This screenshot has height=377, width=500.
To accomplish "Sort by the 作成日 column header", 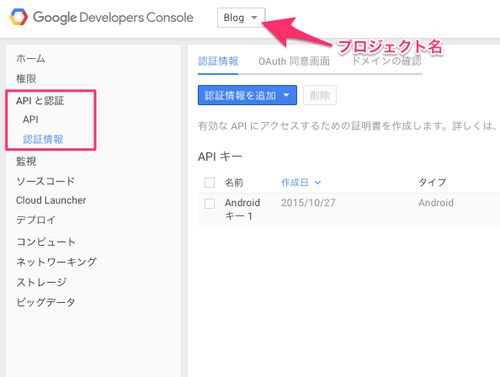I will [x=301, y=182].
